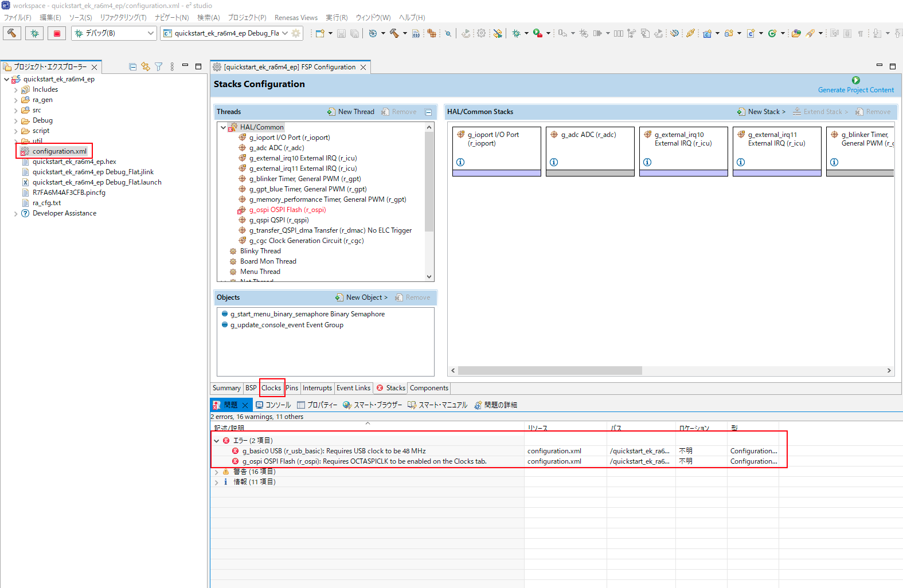Image resolution: width=903 pixels, height=588 pixels.
Task: Collapse the HAL/Common tree node
Action: [x=223, y=127]
